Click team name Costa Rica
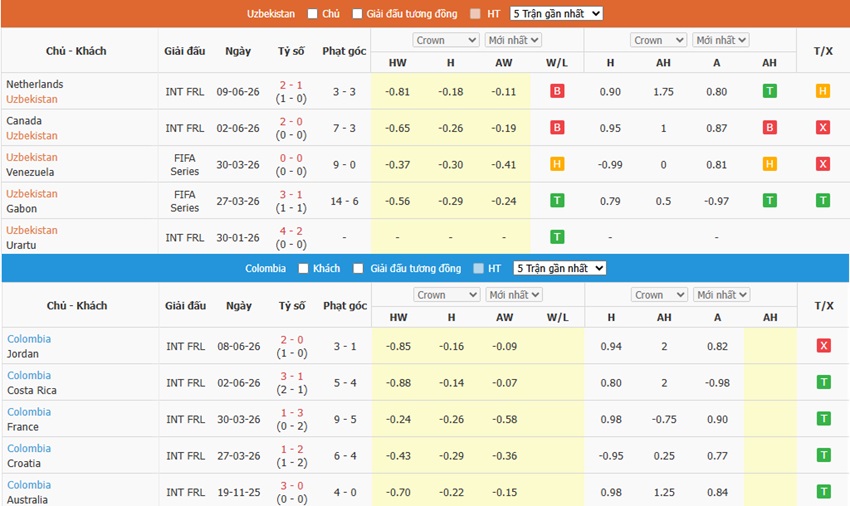 coord(31,390)
